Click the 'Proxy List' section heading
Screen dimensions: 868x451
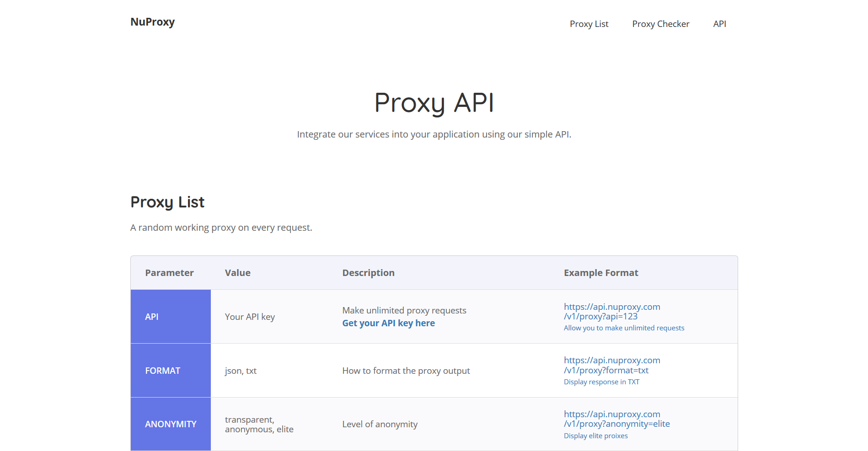[167, 202]
